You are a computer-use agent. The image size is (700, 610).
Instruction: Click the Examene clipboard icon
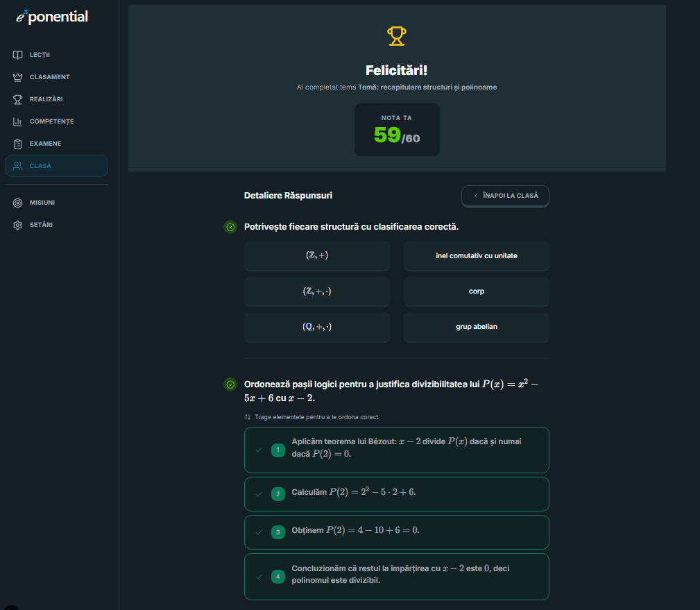17,144
